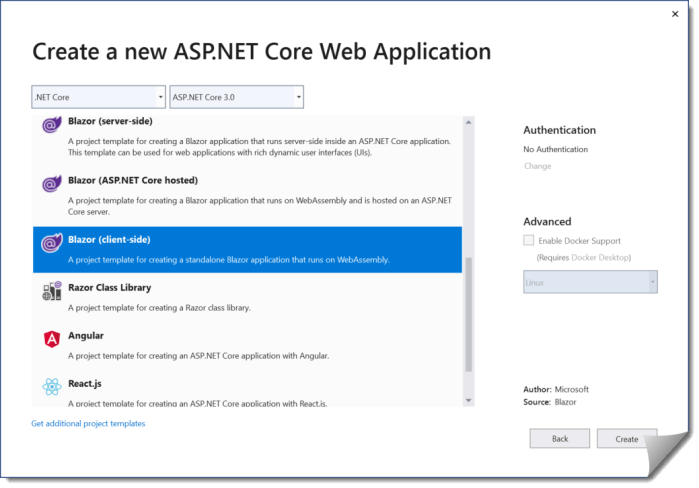
Task: Open Get additional project templates link
Action: [88, 424]
